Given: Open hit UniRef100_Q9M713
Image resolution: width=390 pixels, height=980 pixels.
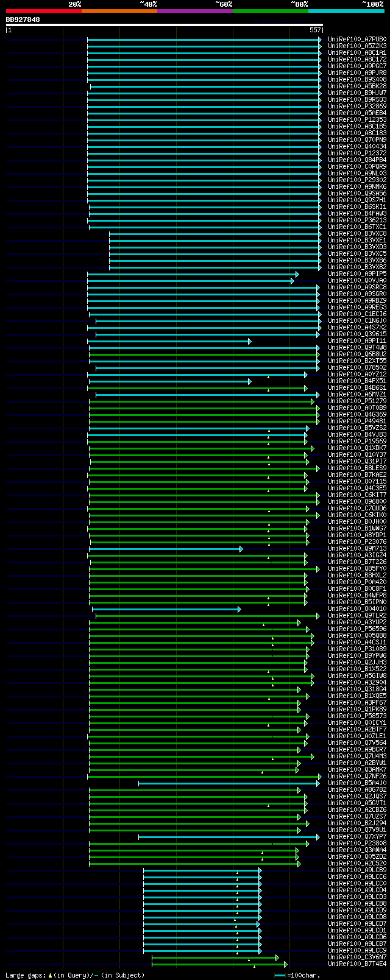Looking at the screenshot, I should coord(357,549).
